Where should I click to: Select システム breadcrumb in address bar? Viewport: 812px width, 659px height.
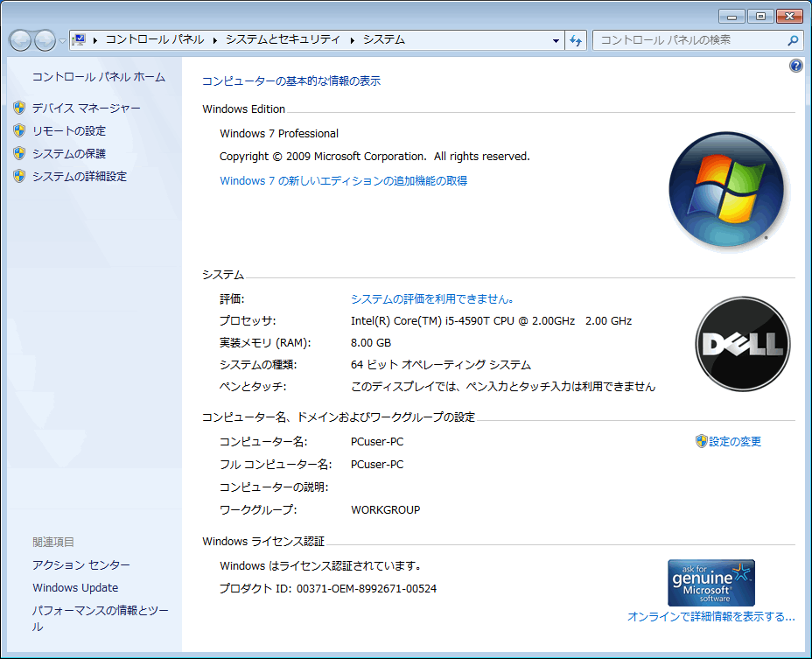tap(384, 40)
